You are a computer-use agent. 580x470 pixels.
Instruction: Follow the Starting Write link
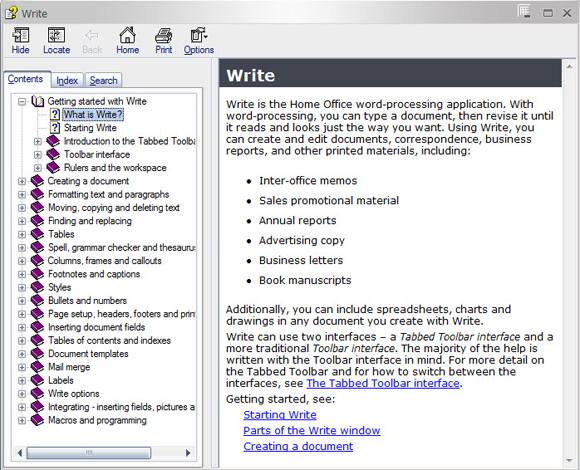[x=280, y=415]
